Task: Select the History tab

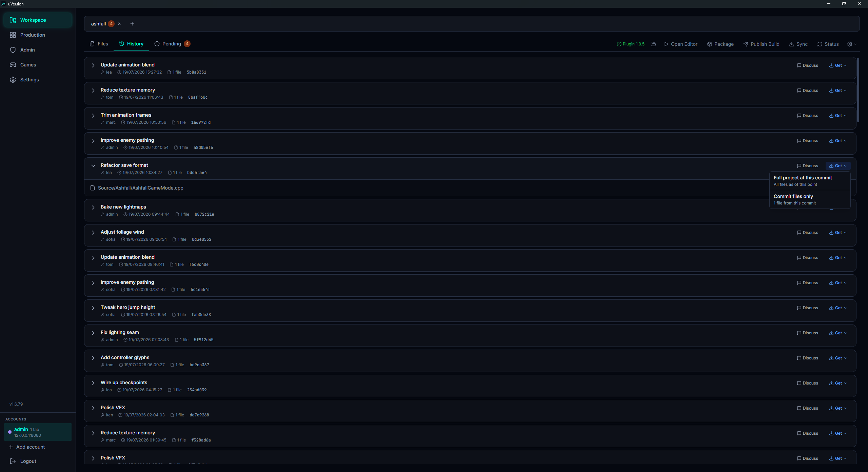Action: click(x=131, y=44)
